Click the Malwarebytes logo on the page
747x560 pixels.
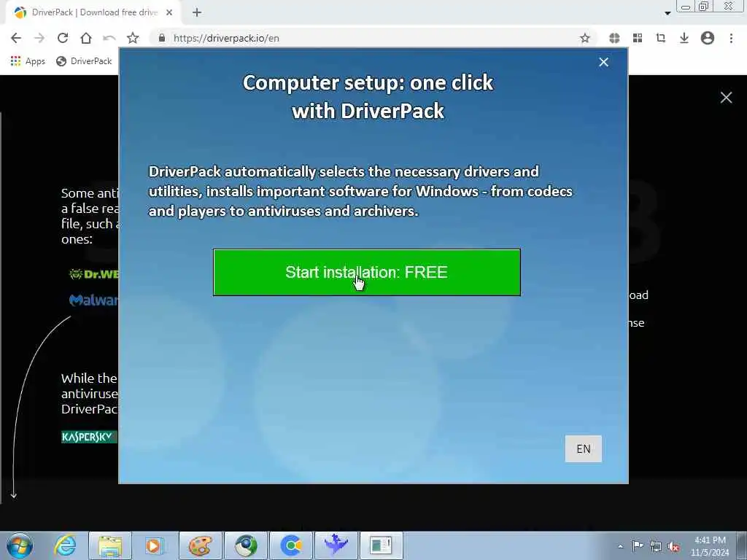tap(94, 300)
